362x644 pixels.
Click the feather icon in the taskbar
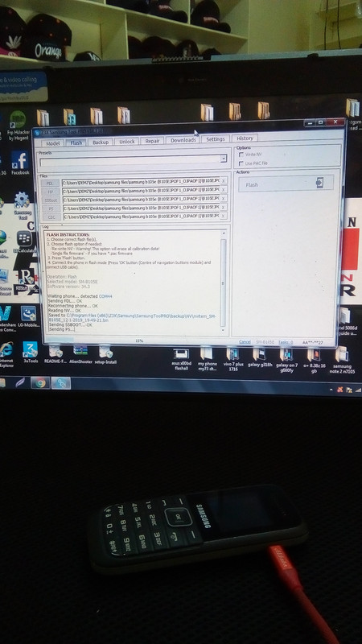(x=20, y=383)
